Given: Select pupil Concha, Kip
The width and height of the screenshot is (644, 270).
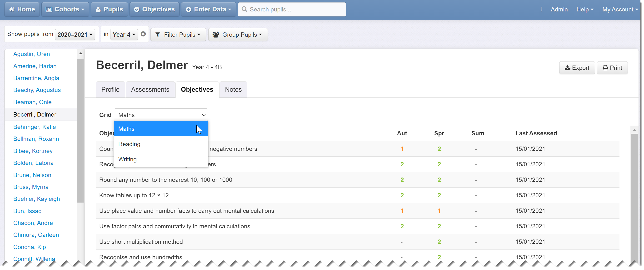Looking at the screenshot, I should click(x=30, y=247).
